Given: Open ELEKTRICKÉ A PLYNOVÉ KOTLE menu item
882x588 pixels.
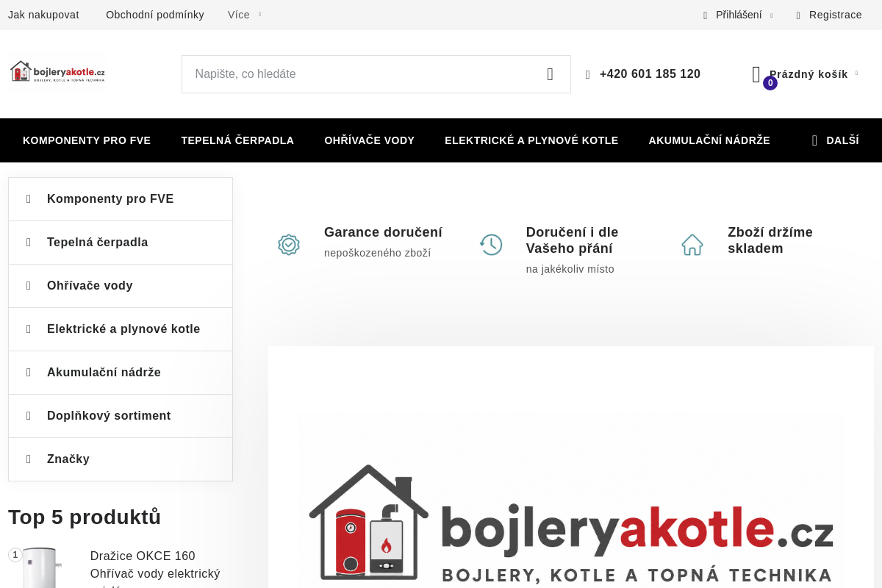Looking at the screenshot, I should point(531,140).
